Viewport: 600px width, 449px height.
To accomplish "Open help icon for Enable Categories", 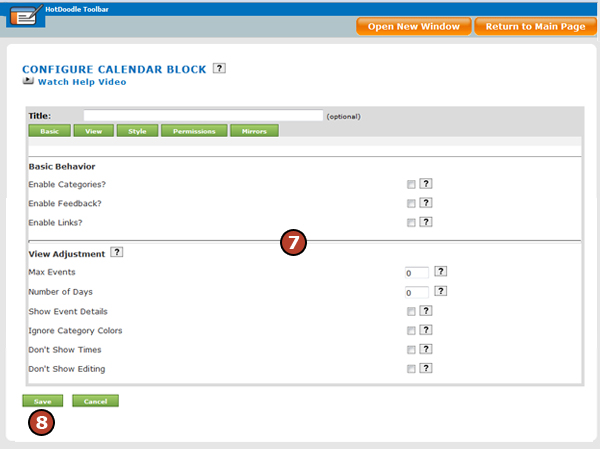I will click(x=426, y=184).
